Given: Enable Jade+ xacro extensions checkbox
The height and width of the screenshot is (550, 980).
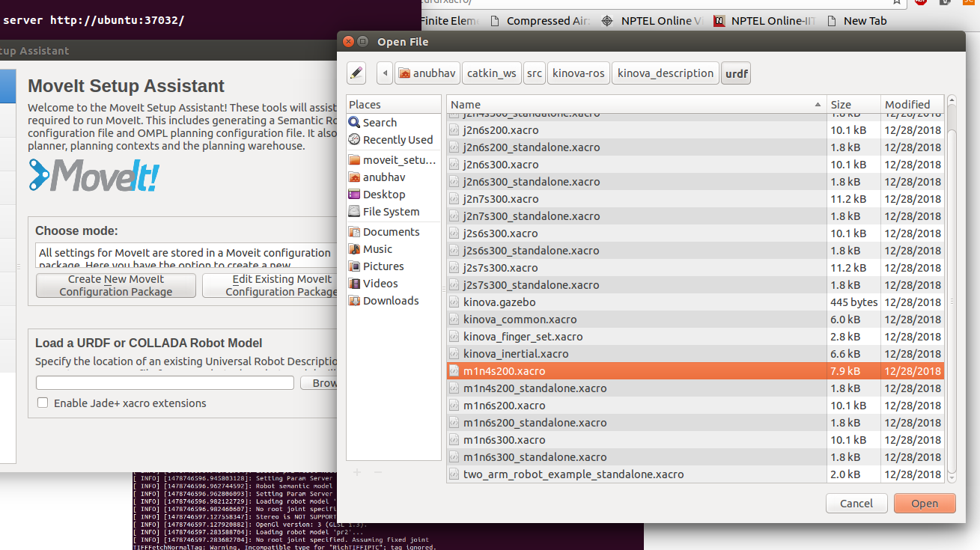Looking at the screenshot, I should click(x=43, y=403).
